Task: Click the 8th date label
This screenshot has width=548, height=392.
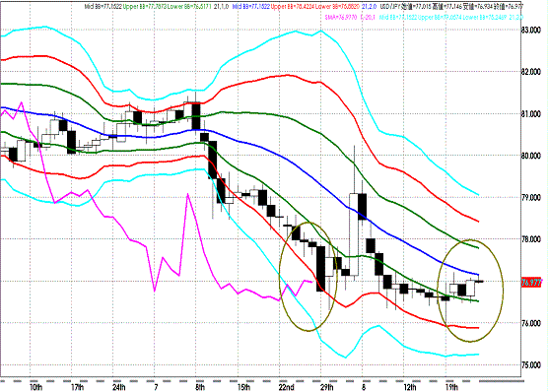Action: tap(200, 387)
